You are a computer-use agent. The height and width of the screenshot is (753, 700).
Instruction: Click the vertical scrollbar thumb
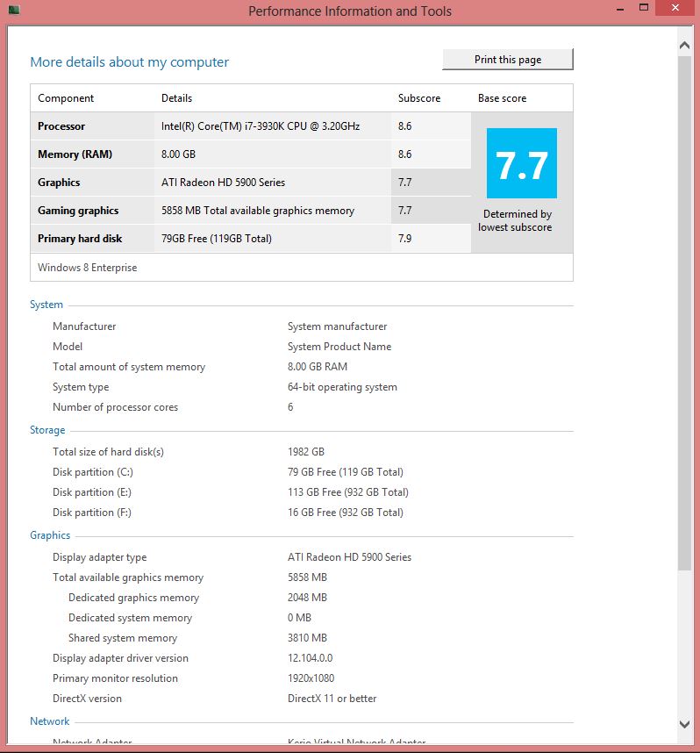(x=684, y=313)
